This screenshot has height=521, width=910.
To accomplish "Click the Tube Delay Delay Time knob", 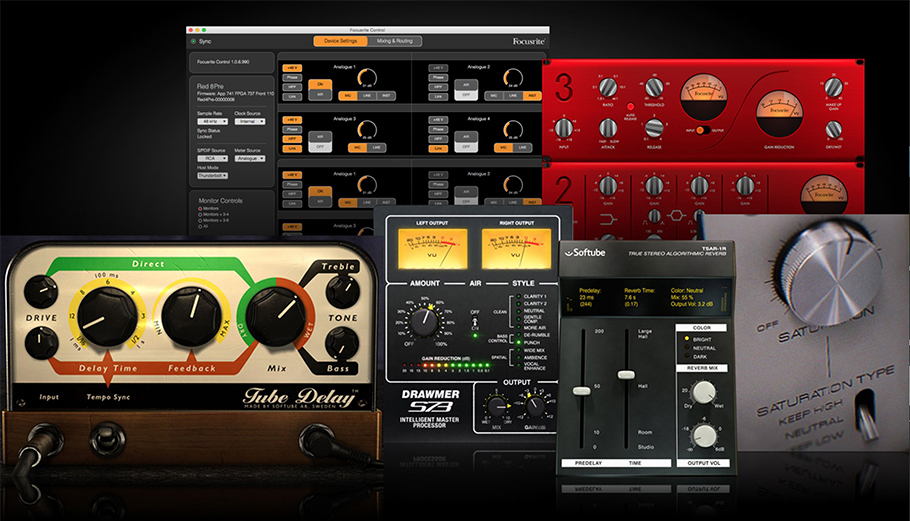I will 107,317.
